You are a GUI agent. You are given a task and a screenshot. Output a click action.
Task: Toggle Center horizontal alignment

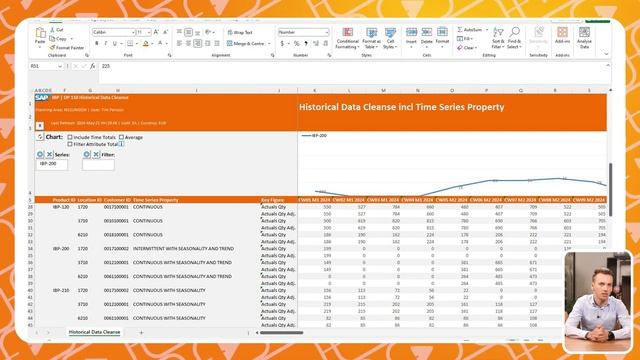188,43
